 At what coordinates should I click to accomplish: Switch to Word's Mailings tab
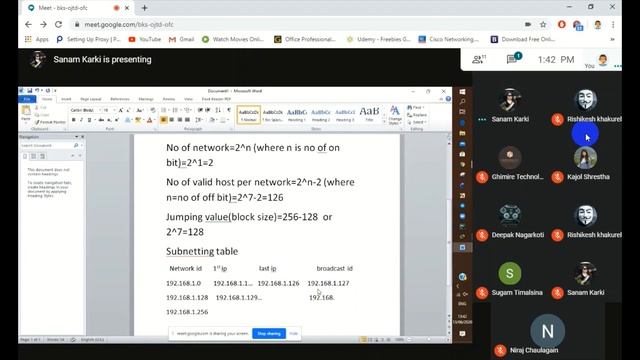(x=146, y=99)
